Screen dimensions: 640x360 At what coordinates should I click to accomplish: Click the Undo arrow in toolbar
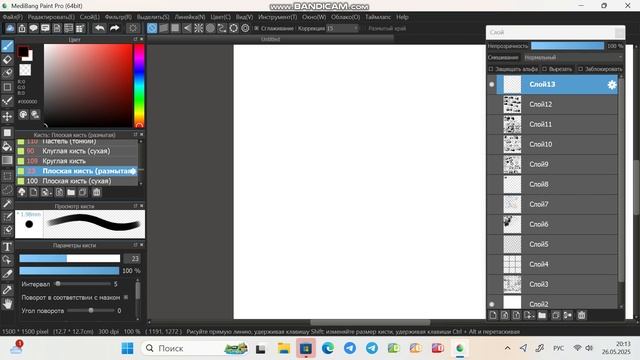tap(99, 28)
